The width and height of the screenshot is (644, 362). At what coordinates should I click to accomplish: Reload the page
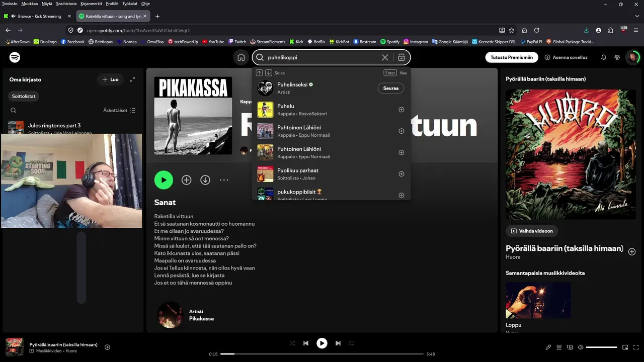(x=537, y=30)
